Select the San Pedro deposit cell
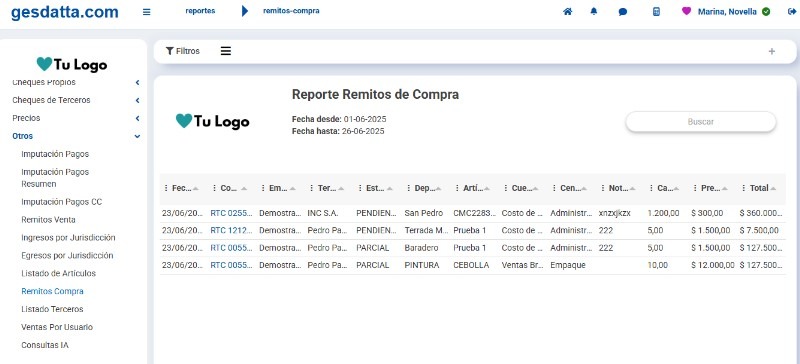Viewport: 800px width, 364px height. tap(423, 213)
